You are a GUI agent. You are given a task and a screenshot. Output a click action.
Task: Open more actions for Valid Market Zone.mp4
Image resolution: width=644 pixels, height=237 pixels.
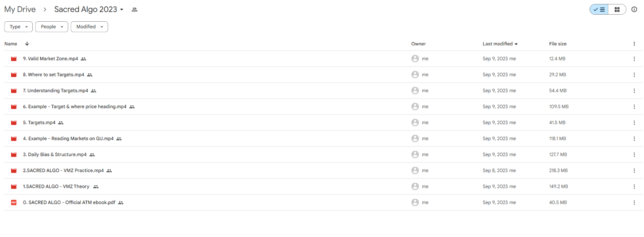[x=634, y=59]
